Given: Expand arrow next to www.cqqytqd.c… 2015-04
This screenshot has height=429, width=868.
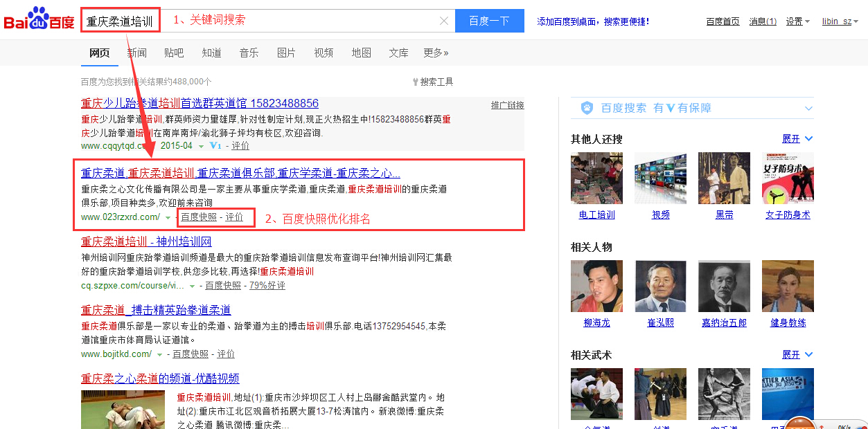Looking at the screenshot, I should pyautogui.click(x=201, y=147).
